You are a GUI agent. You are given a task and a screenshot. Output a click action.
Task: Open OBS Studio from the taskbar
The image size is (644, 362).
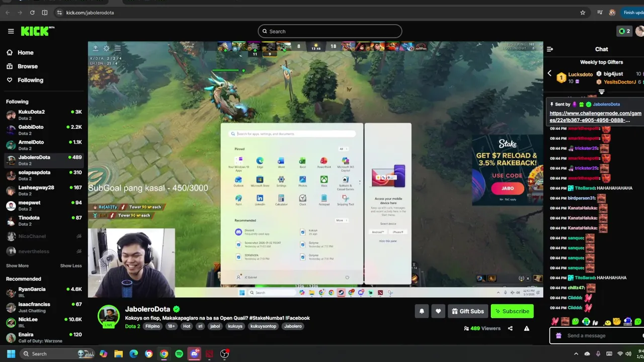point(224,354)
